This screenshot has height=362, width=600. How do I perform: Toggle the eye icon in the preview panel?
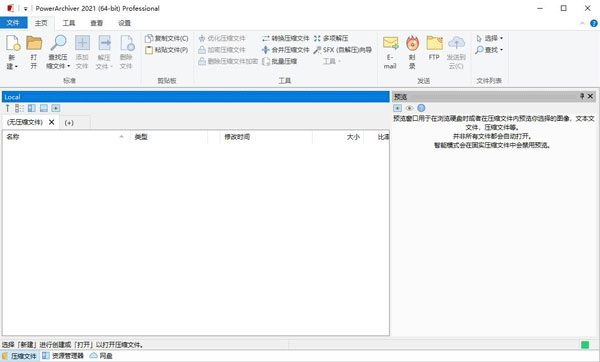tap(409, 108)
